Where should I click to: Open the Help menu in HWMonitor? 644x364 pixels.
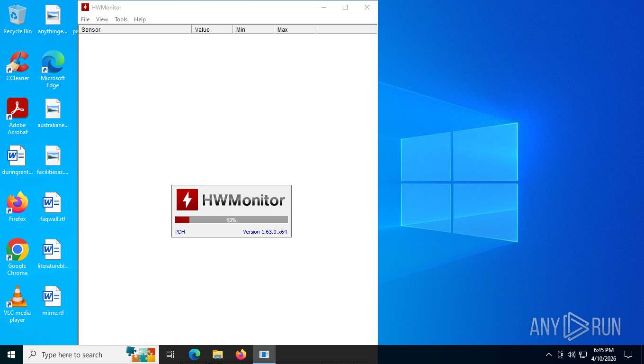coord(140,19)
